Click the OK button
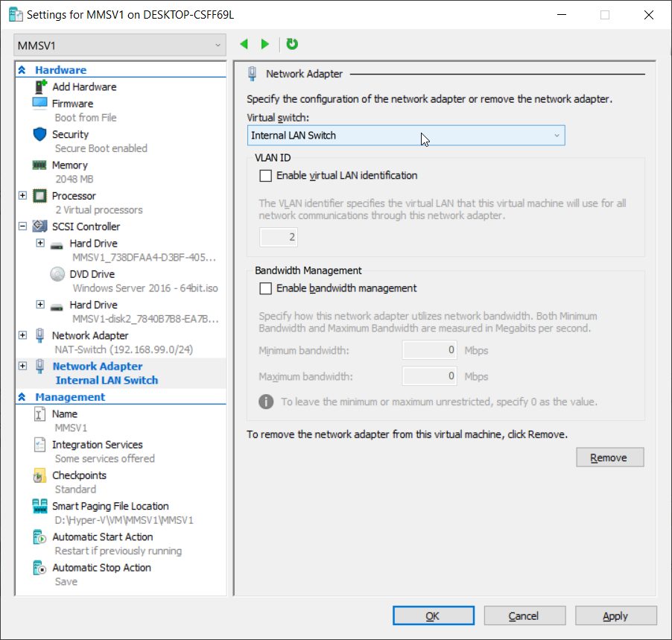 pos(434,615)
